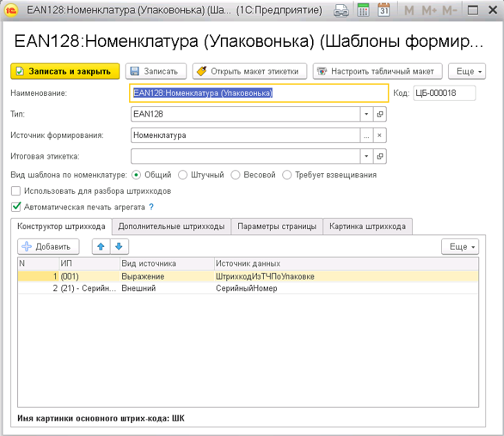Click the Источник формирования select ellipsis button

click(367, 135)
